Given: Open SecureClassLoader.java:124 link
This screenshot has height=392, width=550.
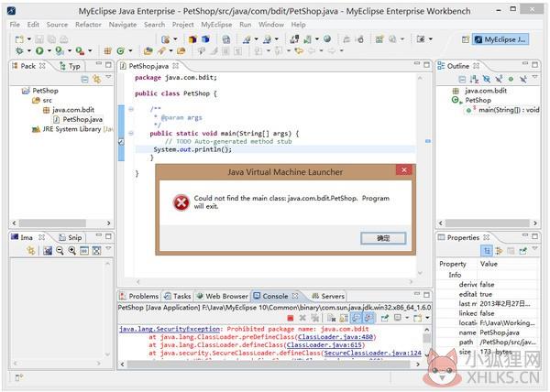Looking at the screenshot, I should point(372,354).
